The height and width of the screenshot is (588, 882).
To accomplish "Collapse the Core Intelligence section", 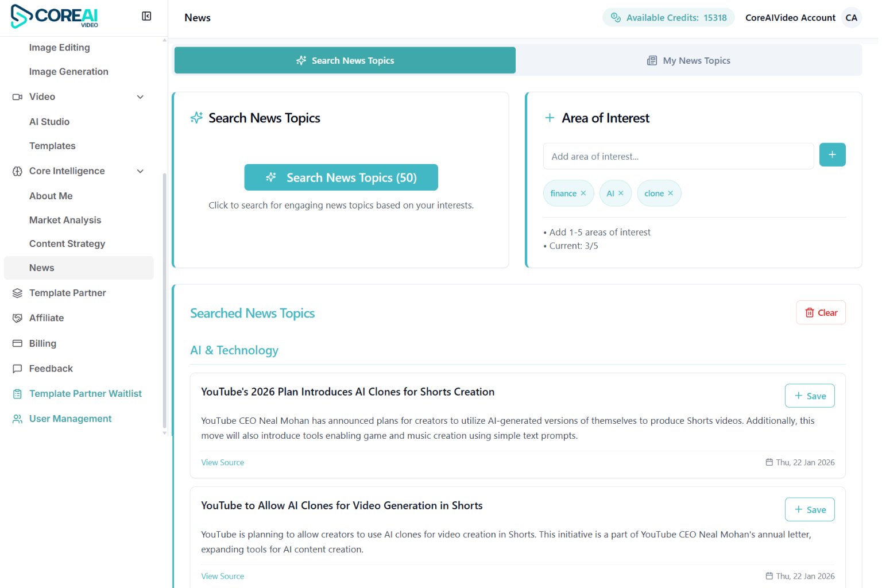I will point(140,171).
